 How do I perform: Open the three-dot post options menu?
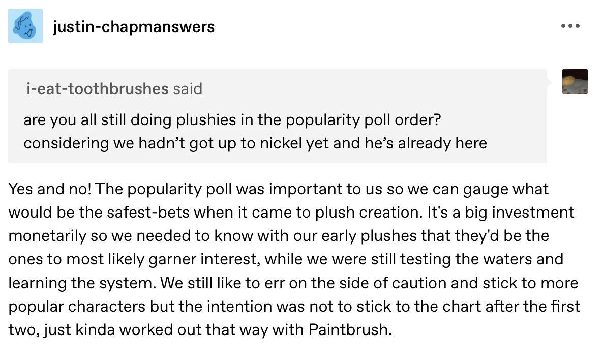pyautogui.click(x=570, y=26)
